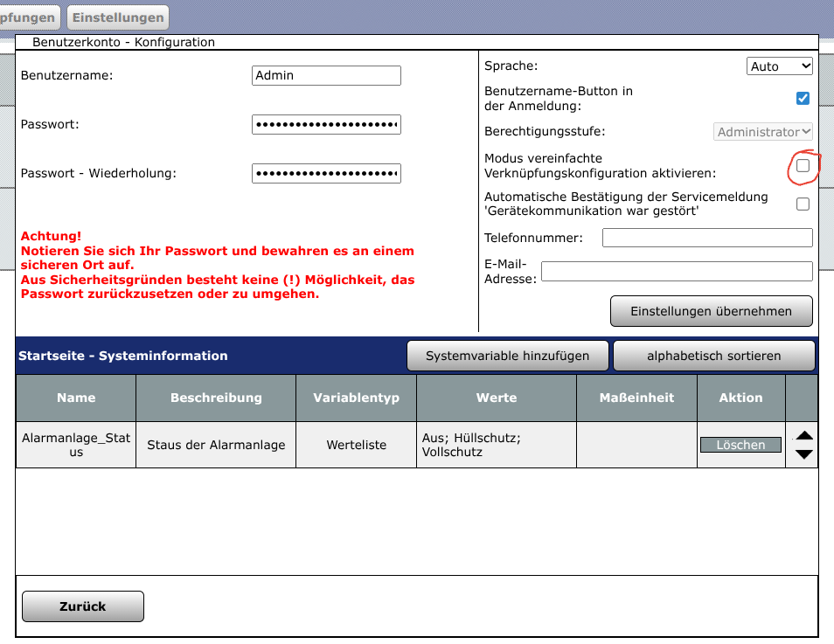Sort variables with alphabetisch sortieren
834x644 pixels.
pyautogui.click(x=713, y=356)
